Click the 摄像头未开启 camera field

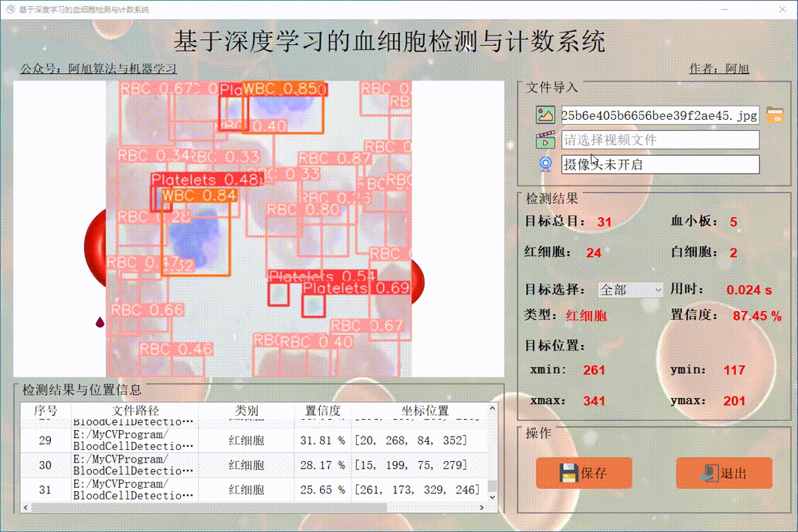tap(658, 164)
